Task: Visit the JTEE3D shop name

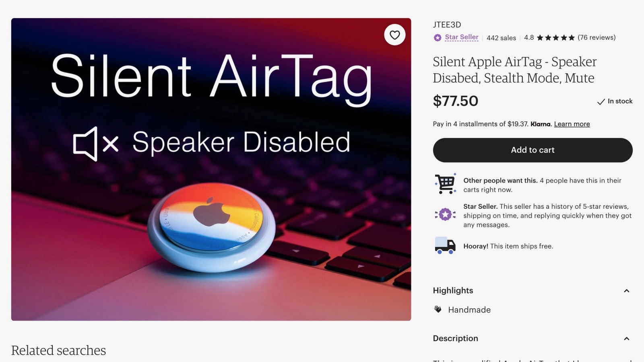Action: 447,25
